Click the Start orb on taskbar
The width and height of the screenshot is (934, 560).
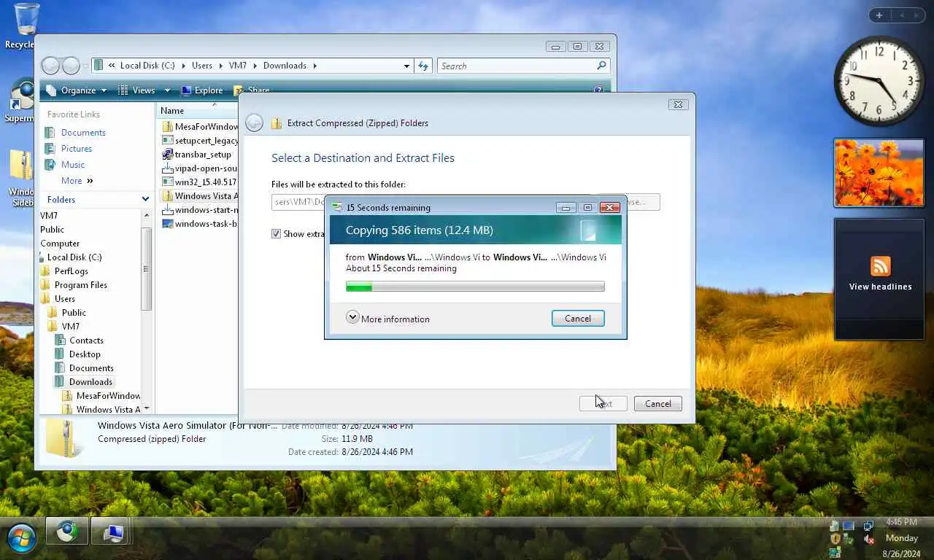[21, 538]
